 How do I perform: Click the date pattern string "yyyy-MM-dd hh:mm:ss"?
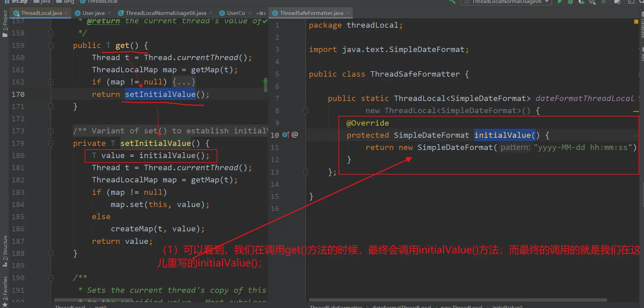point(583,148)
